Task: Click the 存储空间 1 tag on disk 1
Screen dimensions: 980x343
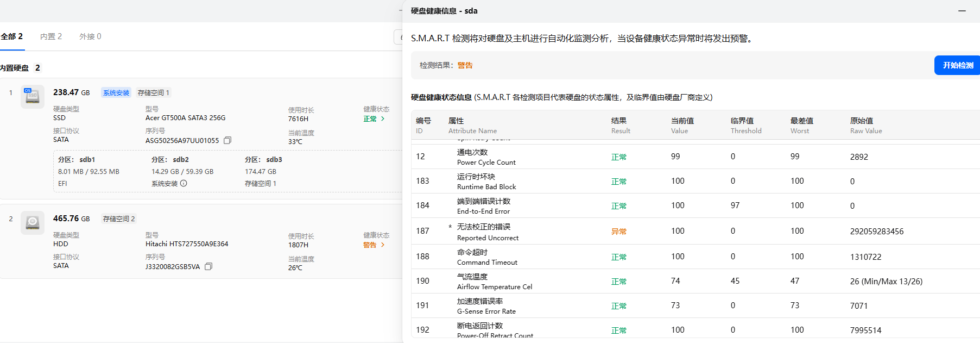Action: 153,93
